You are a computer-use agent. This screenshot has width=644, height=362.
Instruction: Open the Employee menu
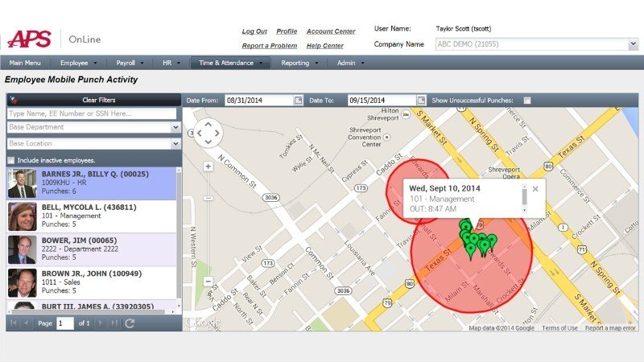(78, 63)
